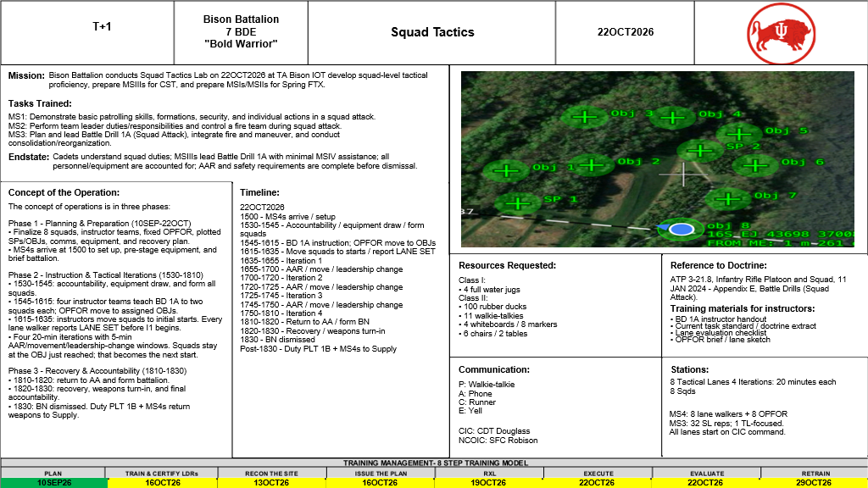Click the 'NCOIC: SFC Robison' line
The width and height of the screenshot is (868, 488).
coord(498,441)
